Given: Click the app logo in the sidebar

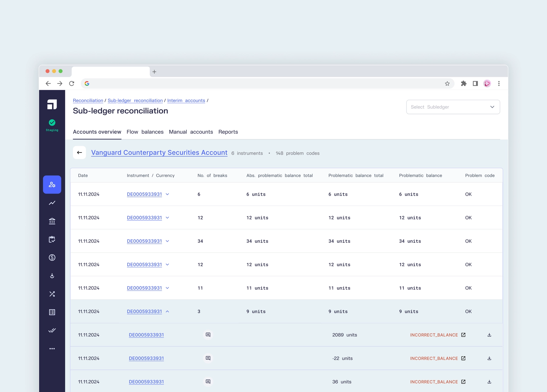Looking at the screenshot, I should coord(52,104).
